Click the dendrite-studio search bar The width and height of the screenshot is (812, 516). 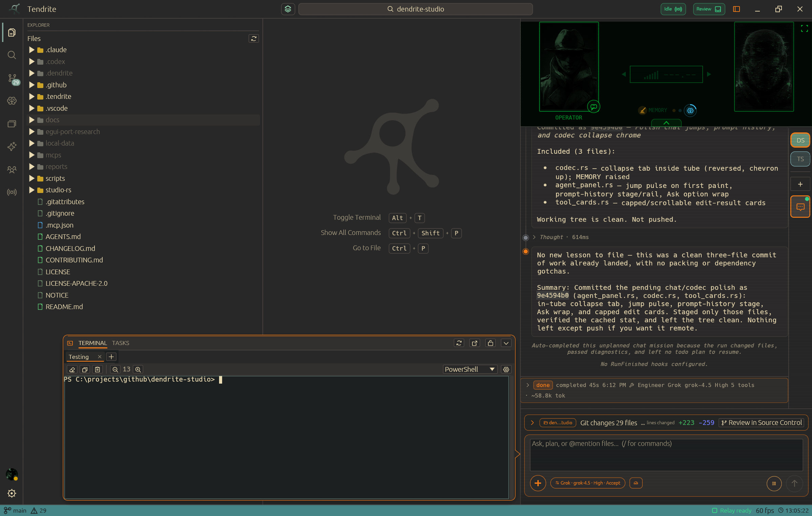pyautogui.click(x=415, y=9)
